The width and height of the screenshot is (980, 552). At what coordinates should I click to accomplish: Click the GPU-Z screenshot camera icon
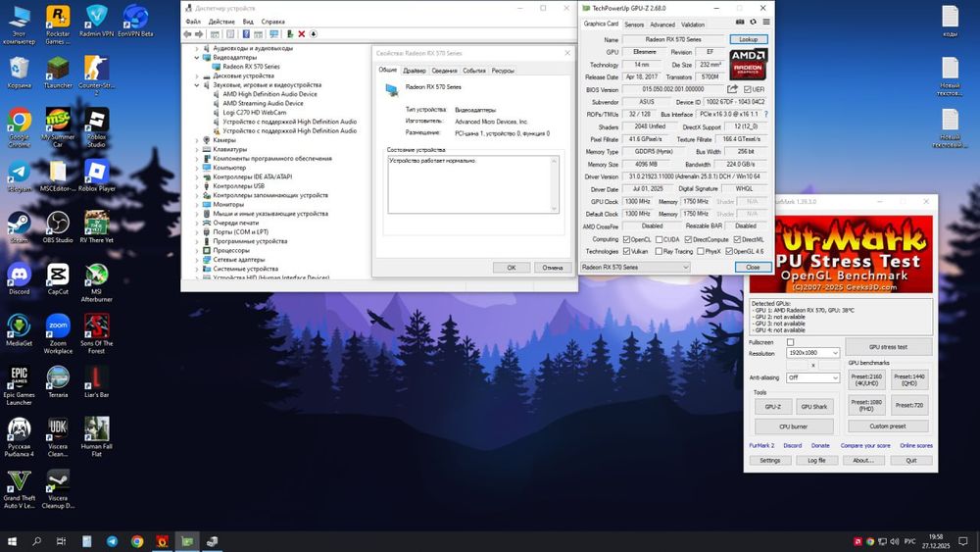point(740,24)
